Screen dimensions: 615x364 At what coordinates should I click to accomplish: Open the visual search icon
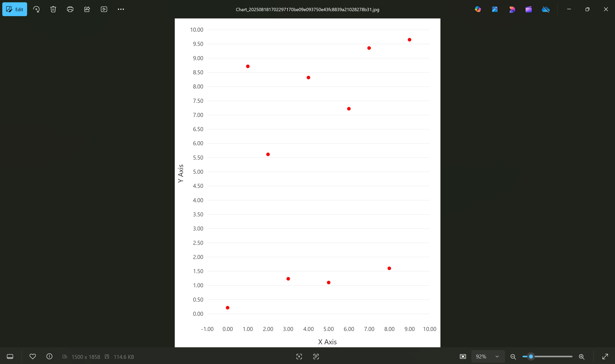(x=299, y=356)
